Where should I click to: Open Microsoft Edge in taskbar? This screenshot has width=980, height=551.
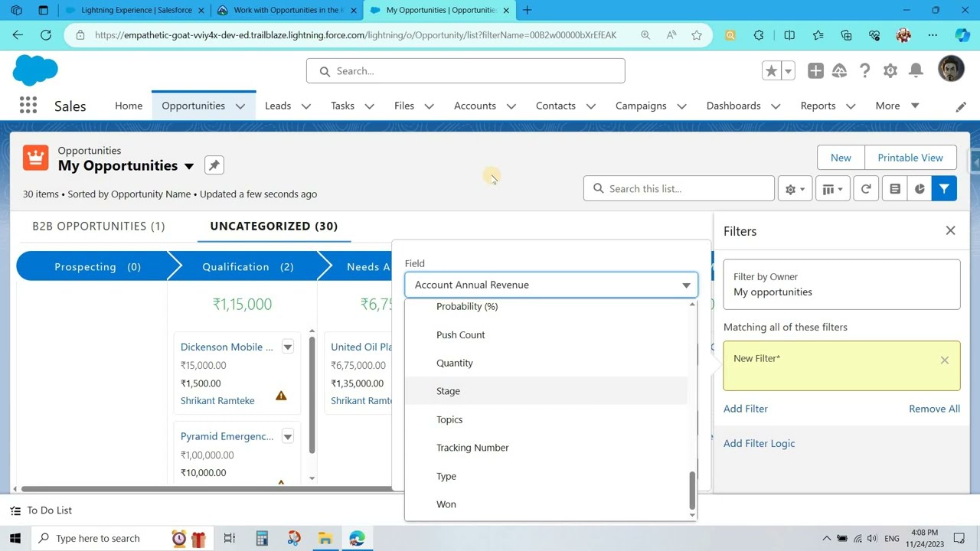click(x=357, y=539)
